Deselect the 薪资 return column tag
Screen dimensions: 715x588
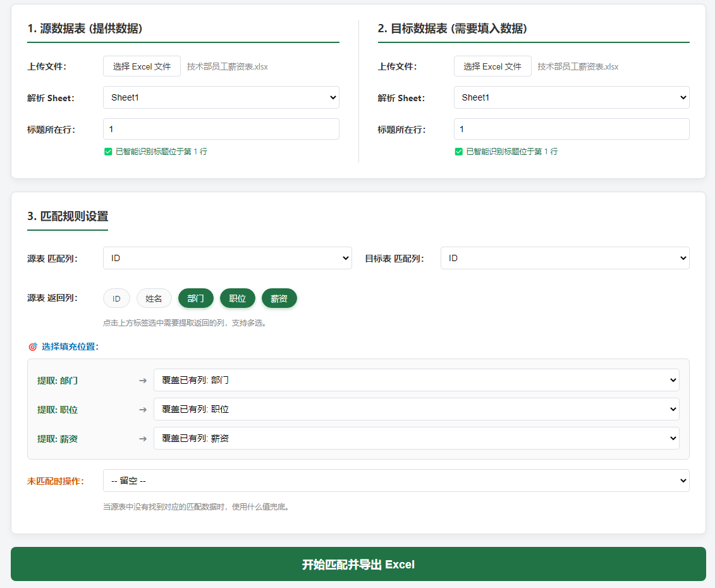pos(279,298)
